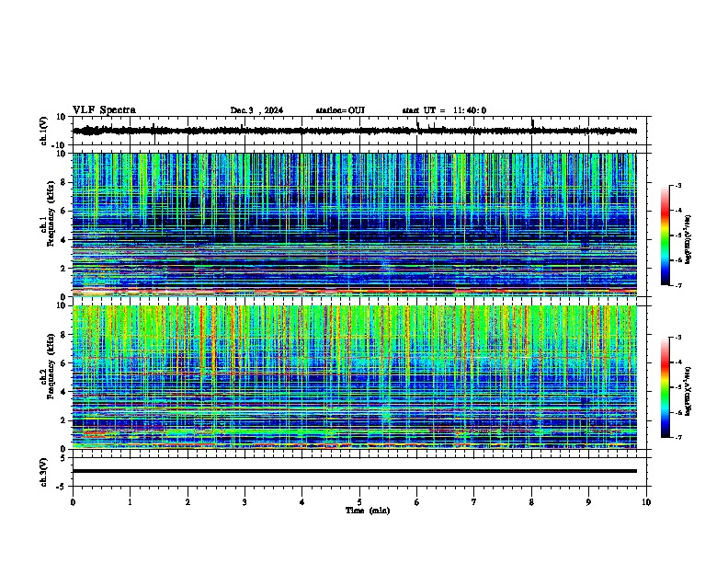Click the 'station=OUJ' label
728x563 pixels.
click(340, 110)
